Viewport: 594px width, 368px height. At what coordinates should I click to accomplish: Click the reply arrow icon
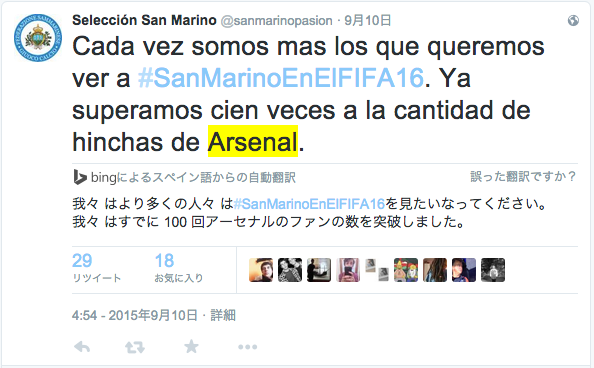point(82,346)
